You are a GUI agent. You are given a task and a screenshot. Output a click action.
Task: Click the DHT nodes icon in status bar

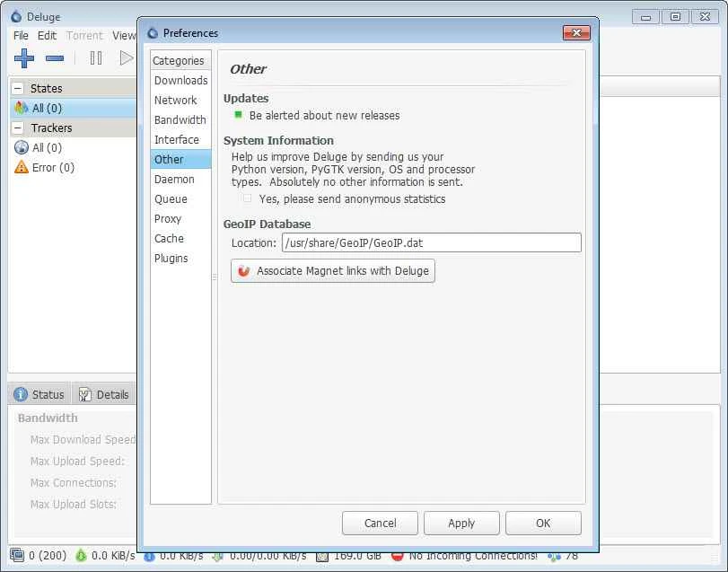554,556
